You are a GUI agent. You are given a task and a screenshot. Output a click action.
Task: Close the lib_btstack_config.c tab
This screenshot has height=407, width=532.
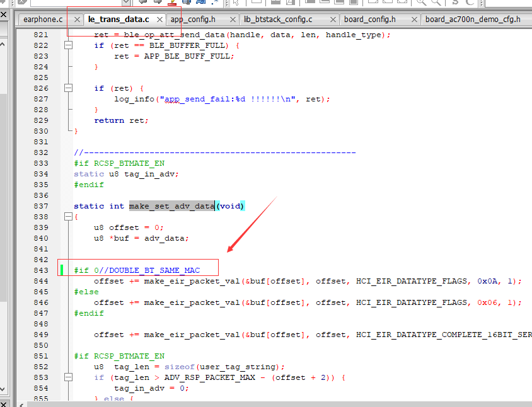point(333,20)
